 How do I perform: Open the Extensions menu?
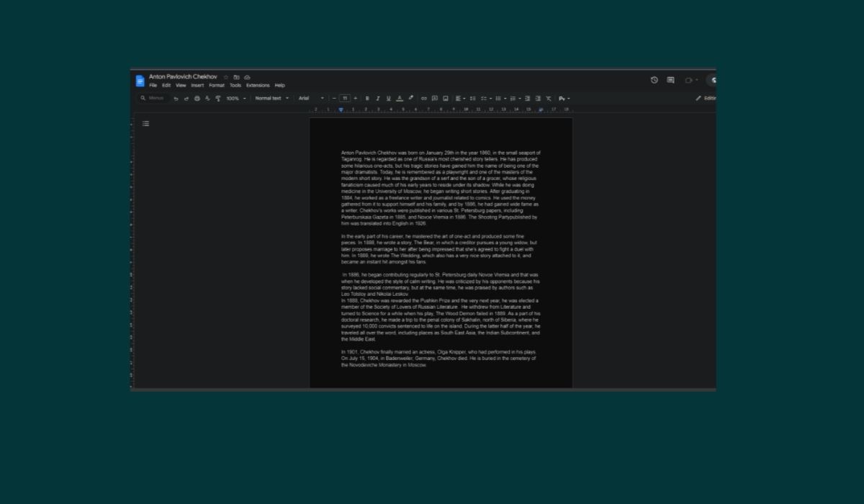point(258,86)
